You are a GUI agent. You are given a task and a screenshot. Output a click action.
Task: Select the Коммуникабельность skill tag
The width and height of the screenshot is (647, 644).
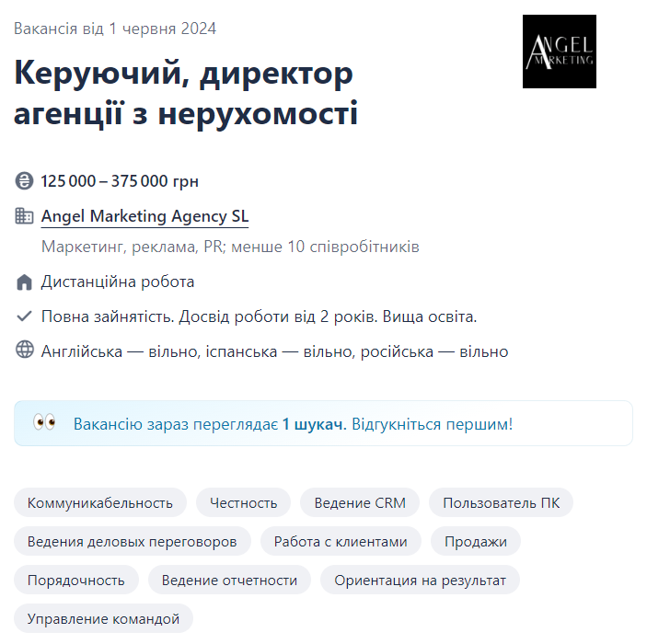click(100, 502)
